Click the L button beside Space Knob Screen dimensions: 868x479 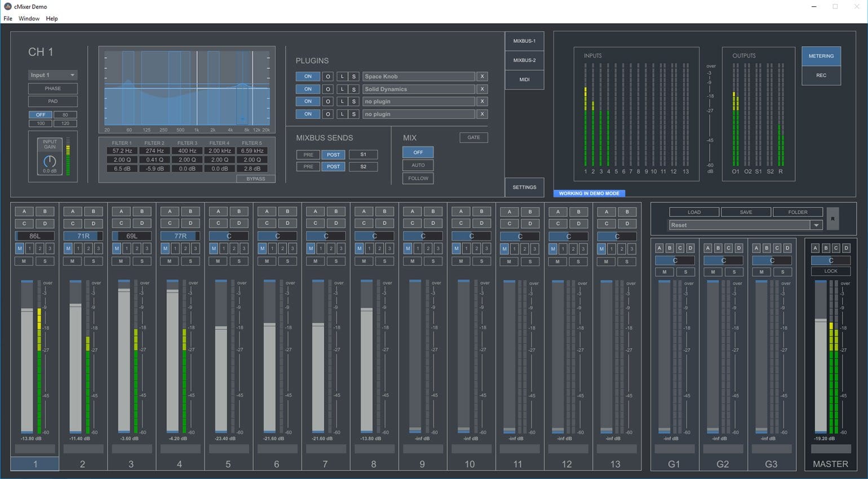342,77
